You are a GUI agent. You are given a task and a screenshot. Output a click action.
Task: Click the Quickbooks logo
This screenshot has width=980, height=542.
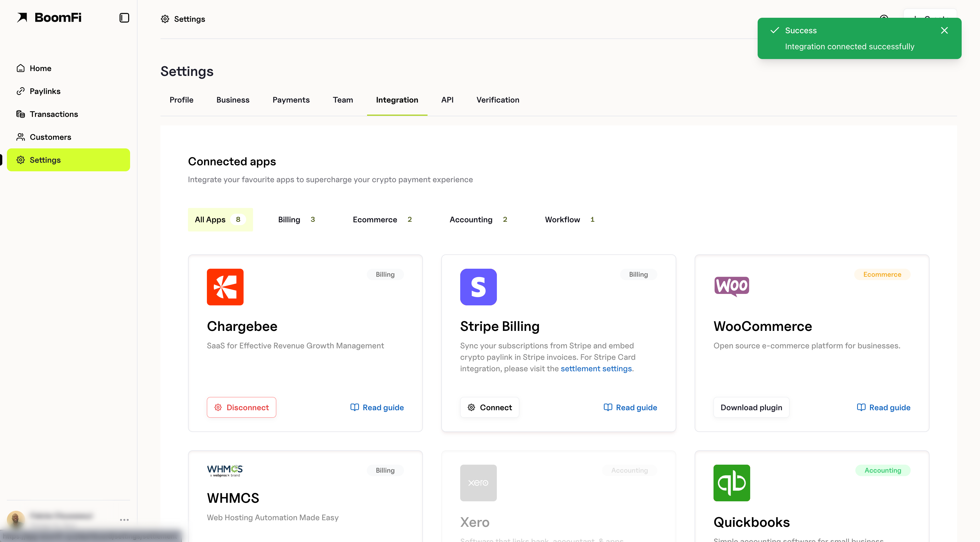pyautogui.click(x=731, y=483)
